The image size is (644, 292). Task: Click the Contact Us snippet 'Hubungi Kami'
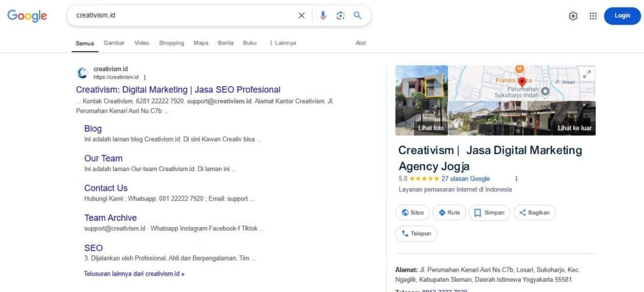point(169,199)
